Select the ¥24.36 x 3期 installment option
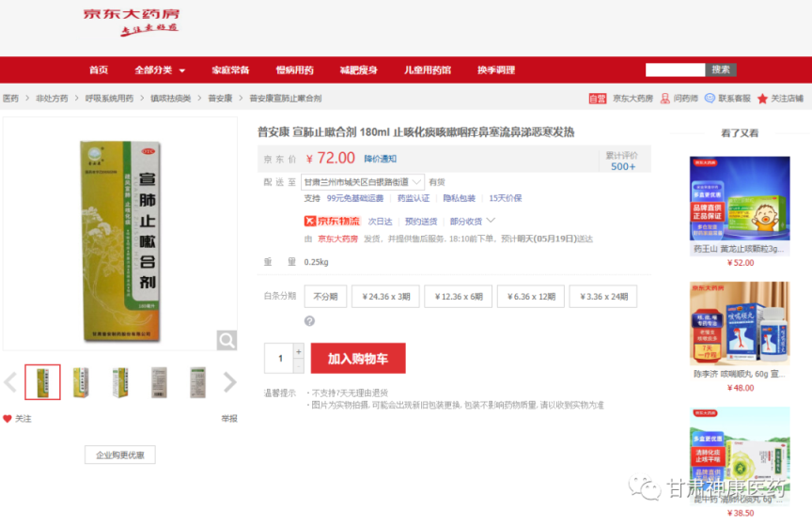The height and width of the screenshot is (524, 812). [x=386, y=297]
